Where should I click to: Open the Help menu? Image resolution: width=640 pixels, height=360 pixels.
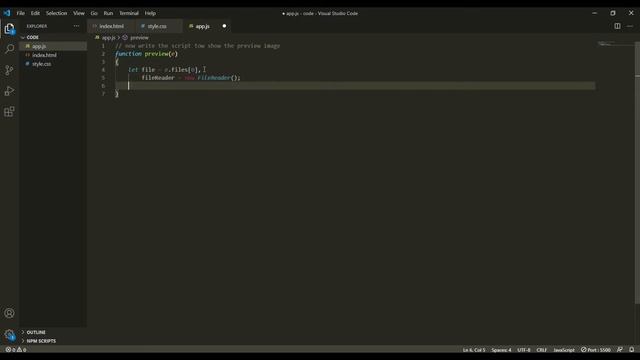tap(150, 13)
